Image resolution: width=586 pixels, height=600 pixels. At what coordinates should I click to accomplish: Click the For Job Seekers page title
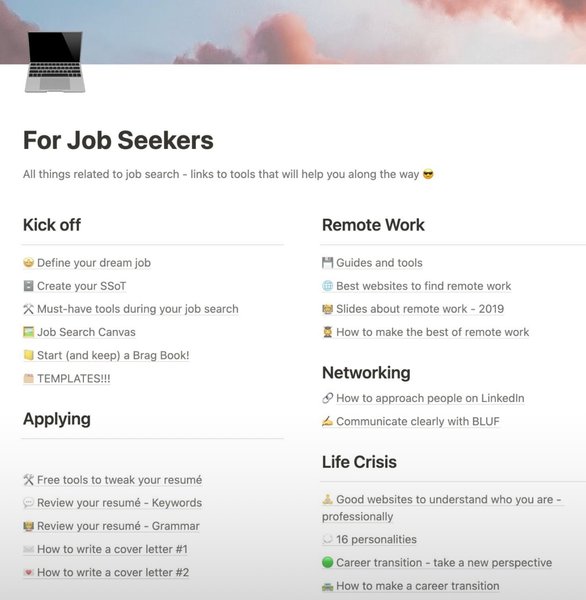tap(118, 140)
